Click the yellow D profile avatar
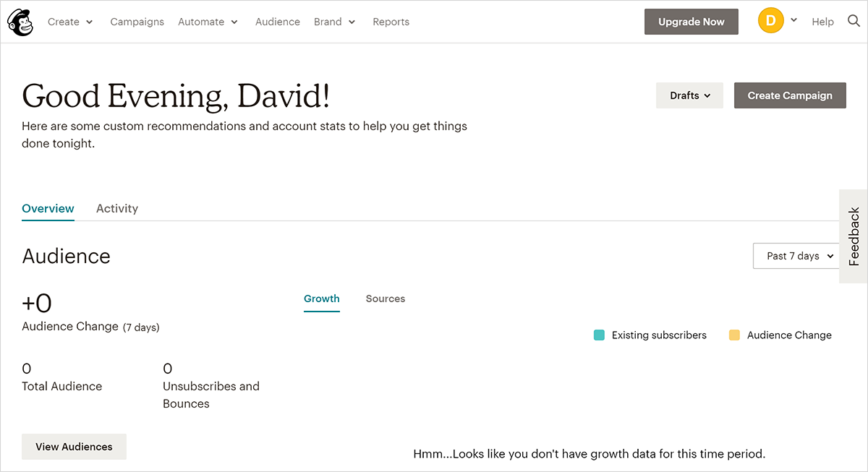The width and height of the screenshot is (868, 472). [770, 21]
